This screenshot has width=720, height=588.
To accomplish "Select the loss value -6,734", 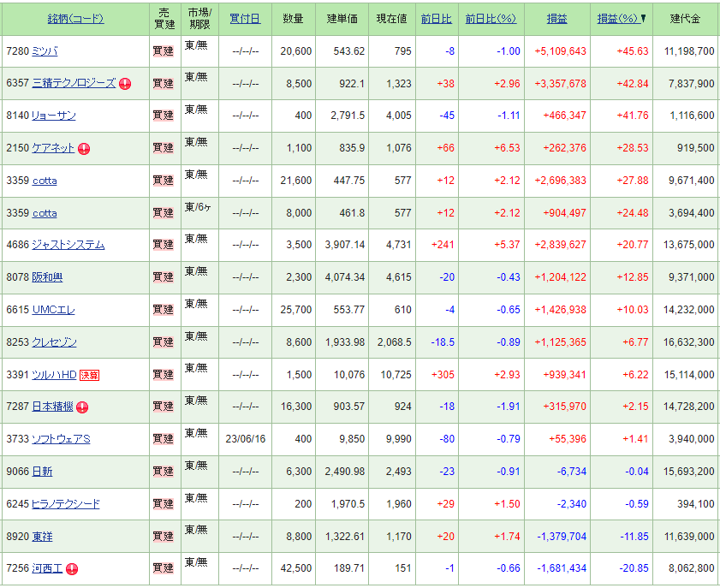I will coord(572,472).
